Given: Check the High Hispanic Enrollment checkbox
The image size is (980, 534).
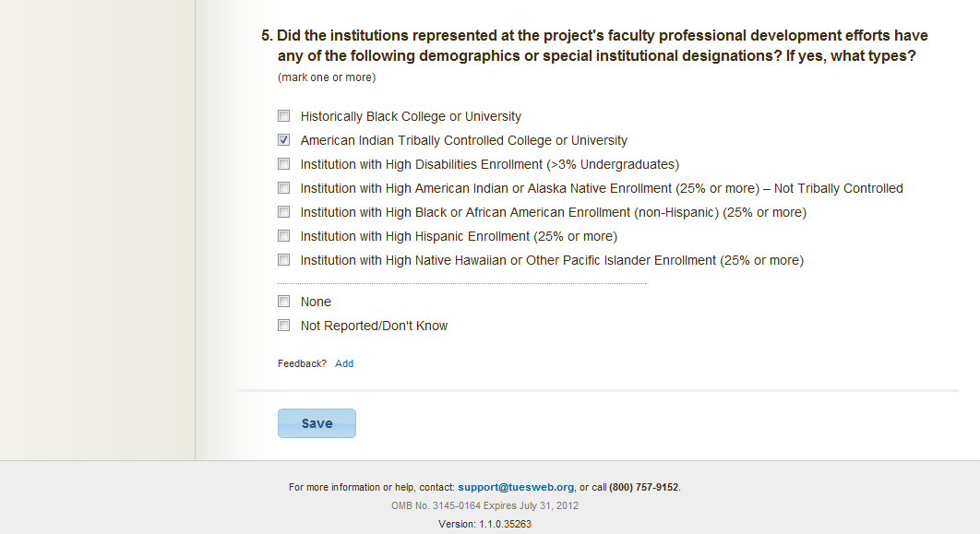Looking at the screenshot, I should [283, 236].
